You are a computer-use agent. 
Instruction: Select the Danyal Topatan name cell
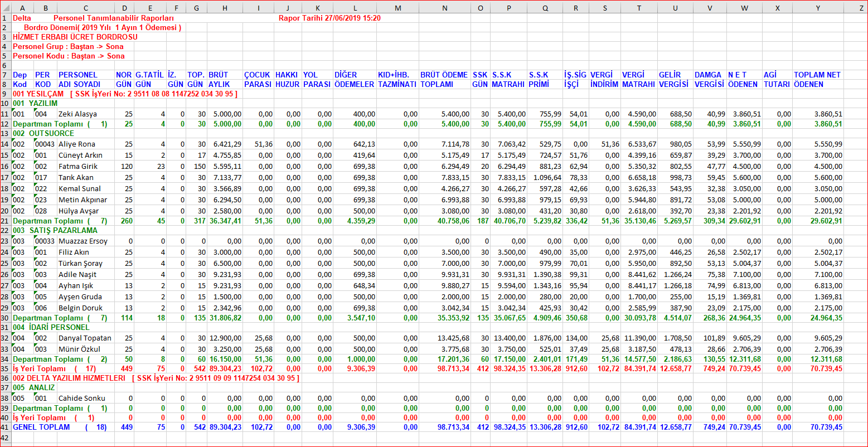click(85, 338)
